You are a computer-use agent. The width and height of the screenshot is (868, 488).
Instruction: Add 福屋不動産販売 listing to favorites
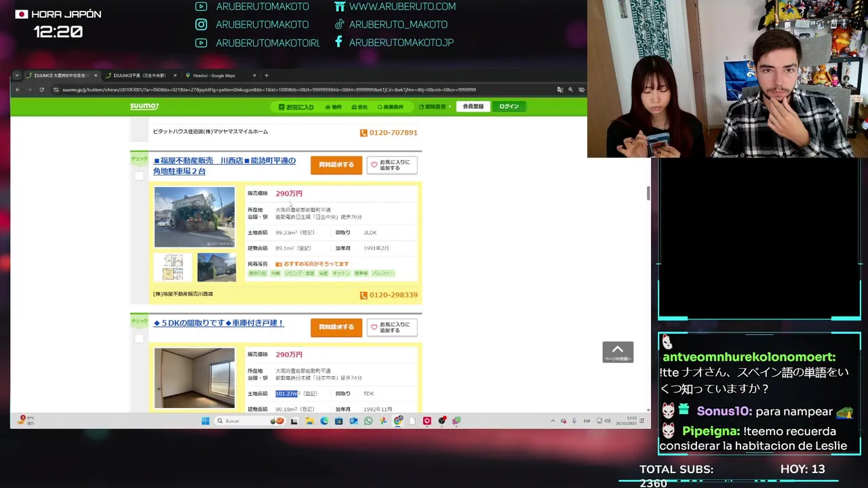coord(392,165)
